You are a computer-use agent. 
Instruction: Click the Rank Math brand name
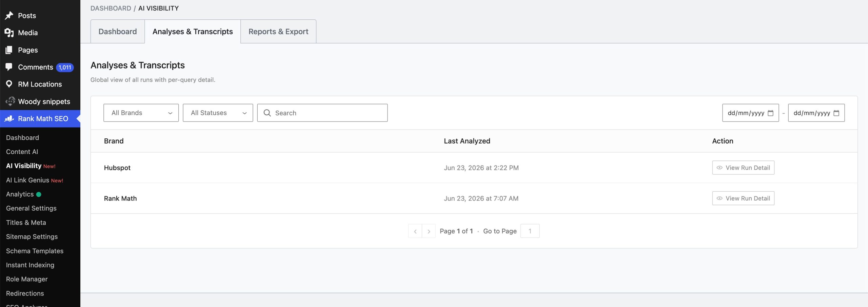[x=120, y=198]
